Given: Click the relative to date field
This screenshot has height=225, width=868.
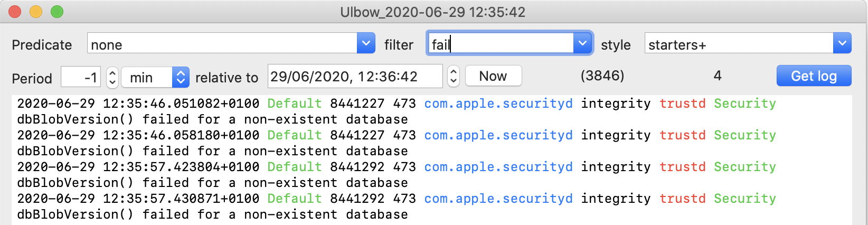Looking at the screenshot, I should click(355, 77).
